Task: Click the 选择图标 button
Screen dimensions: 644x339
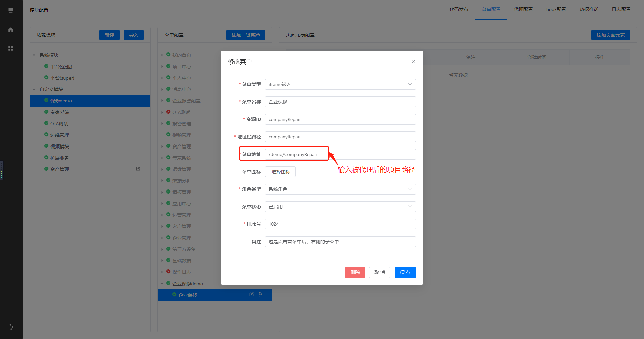Action: pos(280,172)
